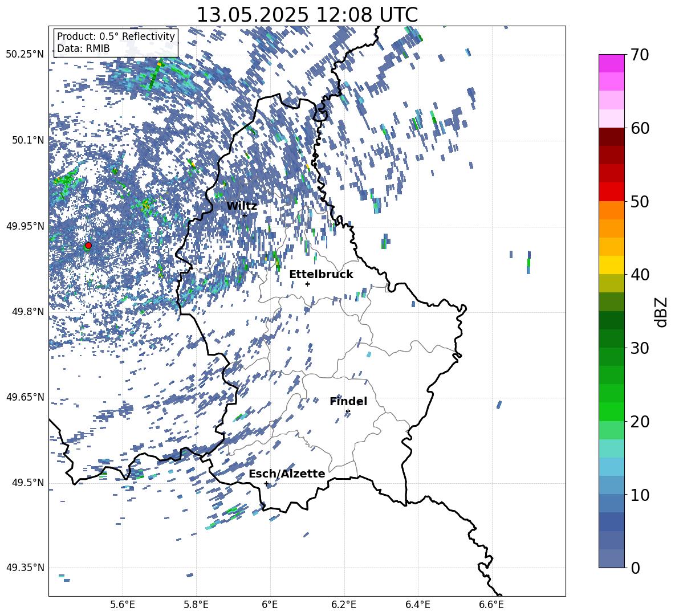Click the 30 tick on the colorbar
This screenshot has height=616, width=675.
pyautogui.click(x=640, y=348)
